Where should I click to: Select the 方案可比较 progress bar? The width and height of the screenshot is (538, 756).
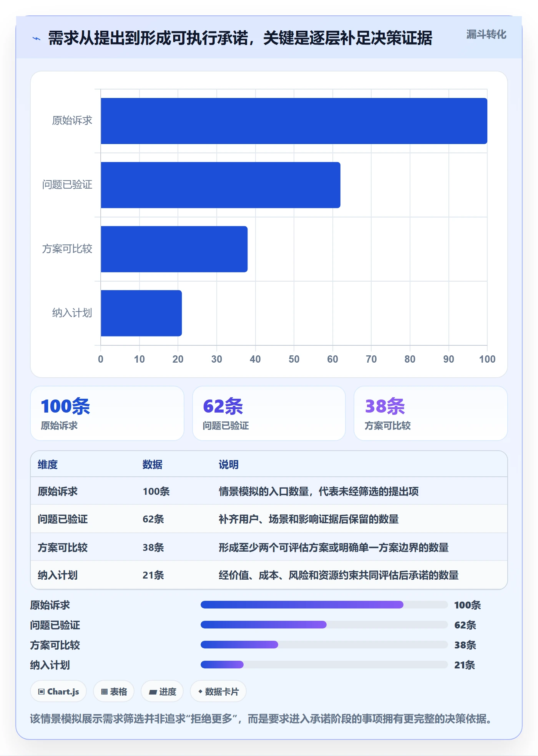click(x=324, y=645)
